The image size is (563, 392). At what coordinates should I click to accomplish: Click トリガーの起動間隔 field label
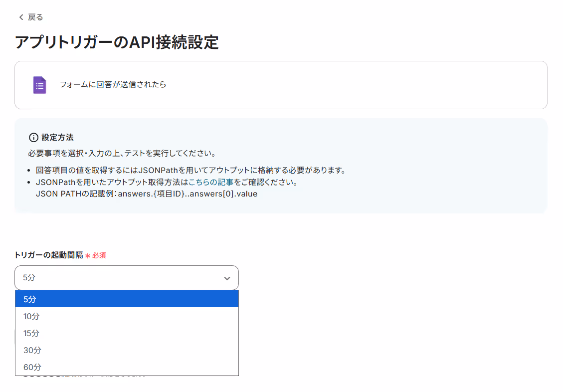coord(49,255)
